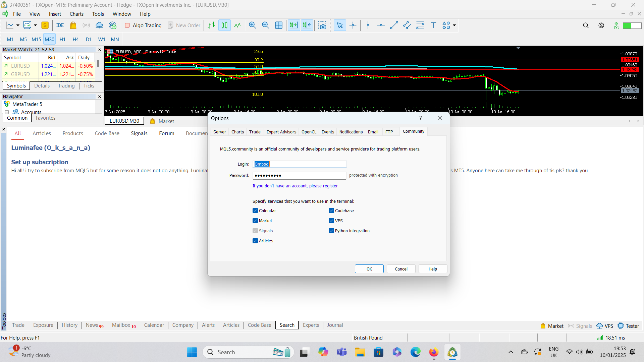This screenshot has width=644, height=362.
Task: Open the Expert Advisors tab in Options
Action: point(281,132)
